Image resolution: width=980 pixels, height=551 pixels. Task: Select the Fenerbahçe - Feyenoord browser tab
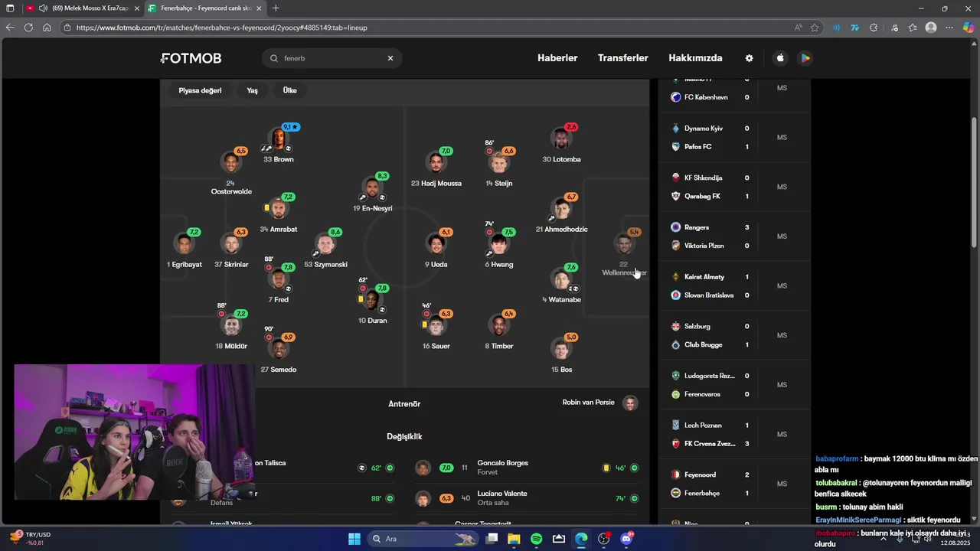(x=206, y=8)
